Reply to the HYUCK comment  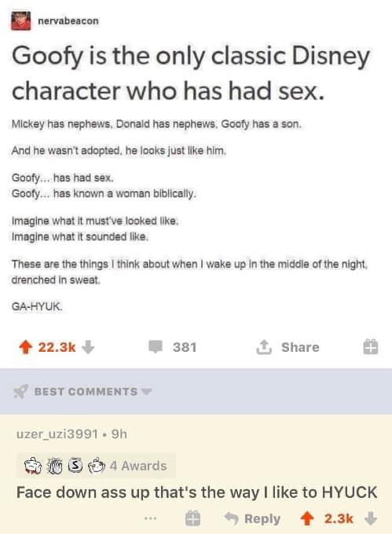tap(252, 518)
